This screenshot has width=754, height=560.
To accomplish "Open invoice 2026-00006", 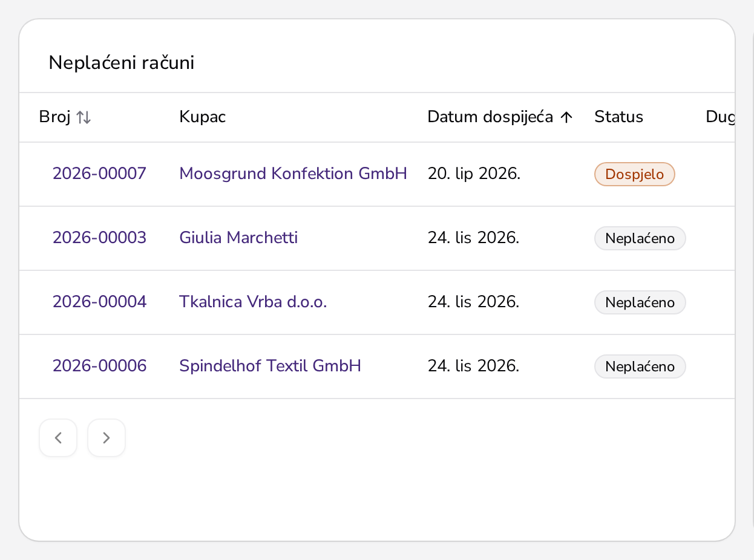I will [99, 366].
